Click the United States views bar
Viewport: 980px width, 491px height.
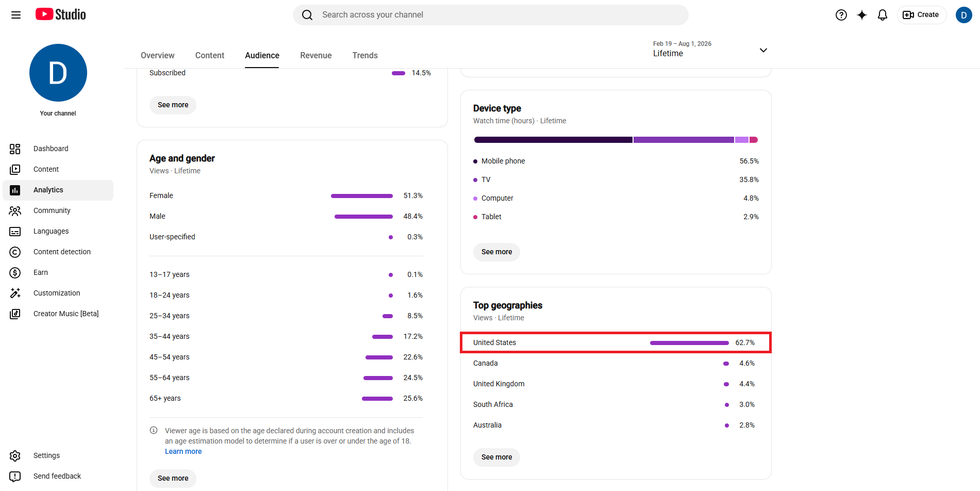click(x=689, y=343)
